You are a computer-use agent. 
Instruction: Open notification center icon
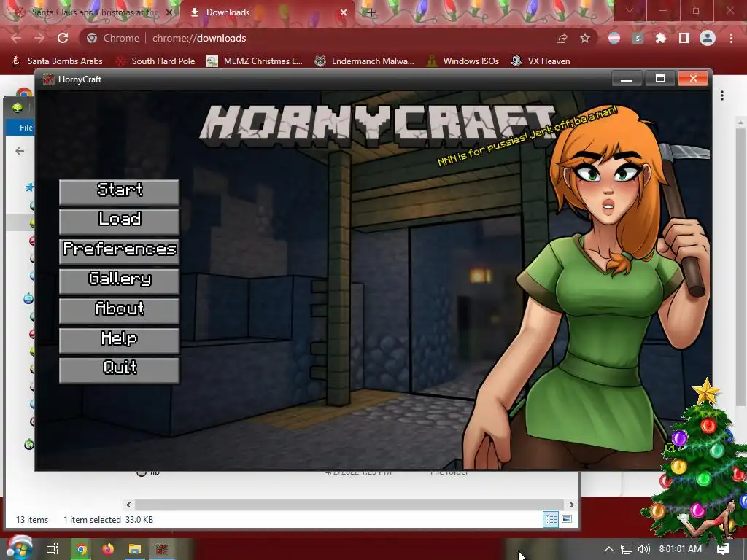click(723, 549)
